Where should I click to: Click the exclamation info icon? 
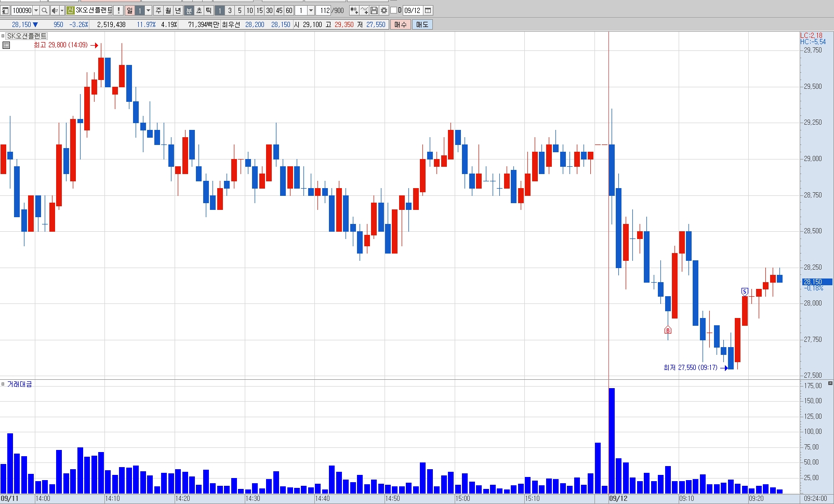coord(118,10)
